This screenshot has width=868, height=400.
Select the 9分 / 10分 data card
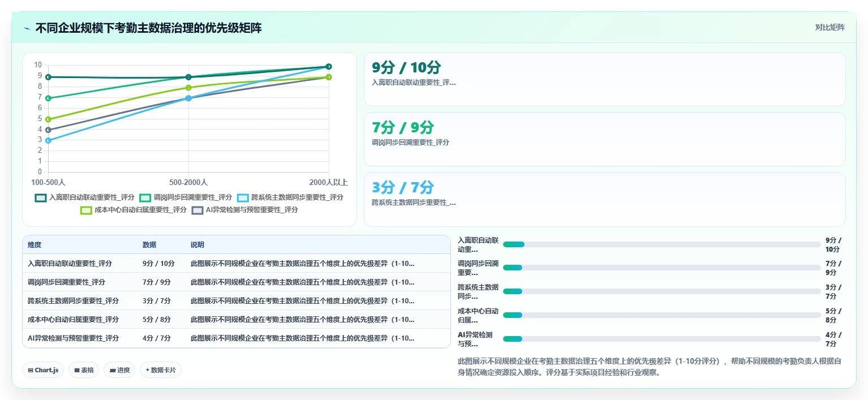[604, 79]
